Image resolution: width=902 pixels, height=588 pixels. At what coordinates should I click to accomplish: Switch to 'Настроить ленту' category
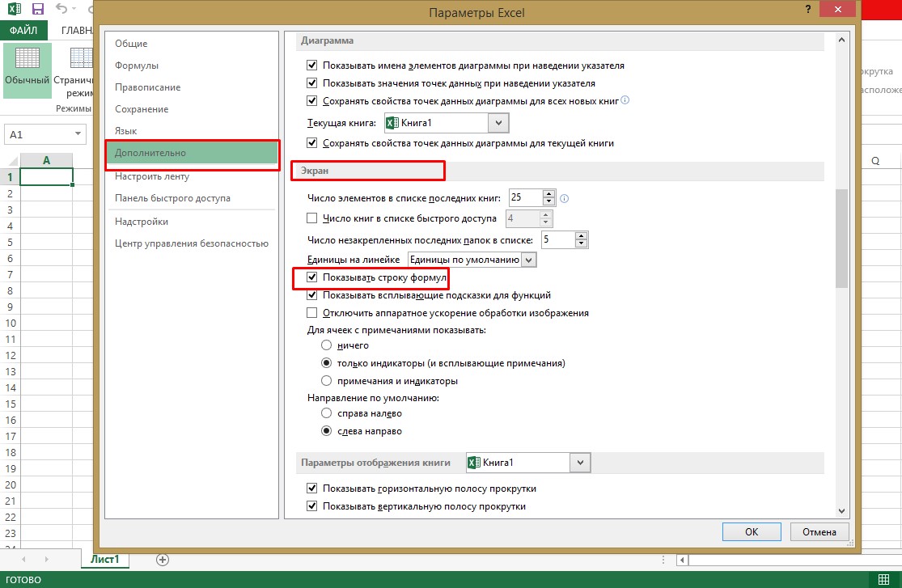(x=152, y=176)
